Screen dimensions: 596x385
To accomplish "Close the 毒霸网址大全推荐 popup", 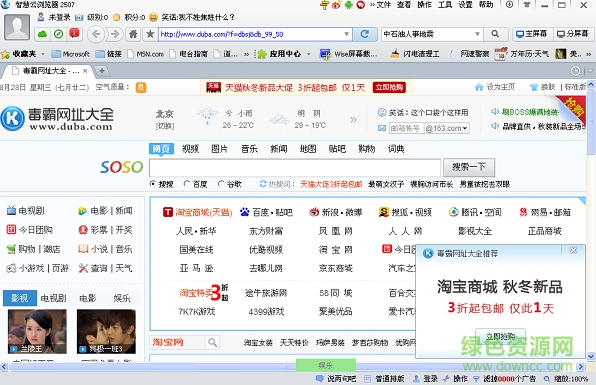I will (x=574, y=250).
